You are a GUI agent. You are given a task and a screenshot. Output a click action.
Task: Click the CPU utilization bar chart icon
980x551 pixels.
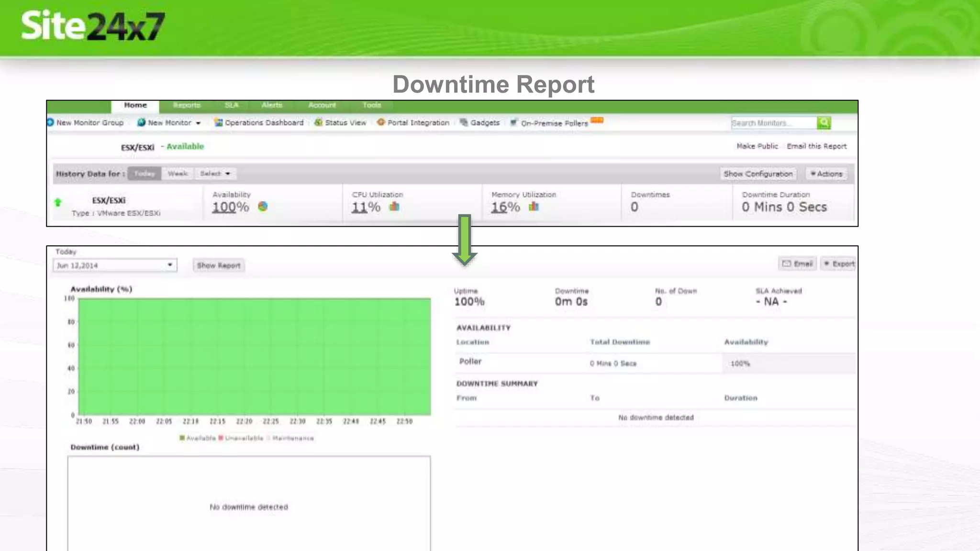[x=394, y=207]
